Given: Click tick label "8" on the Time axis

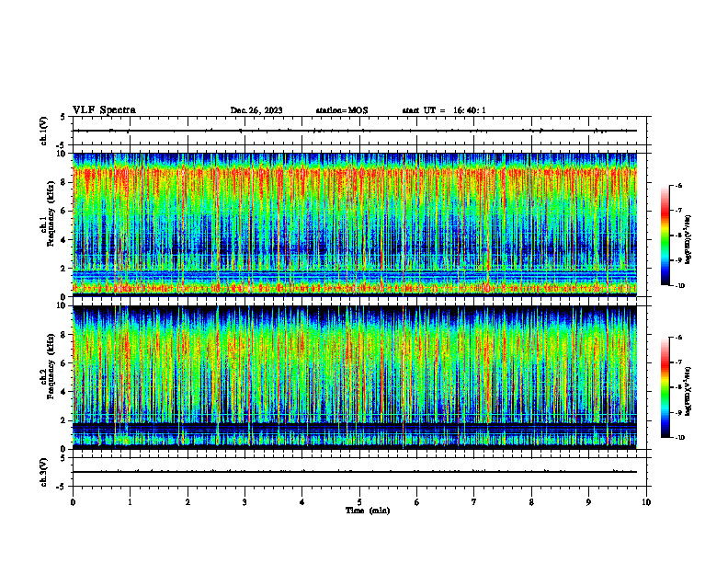Looking at the screenshot, I should pos(531,502).
